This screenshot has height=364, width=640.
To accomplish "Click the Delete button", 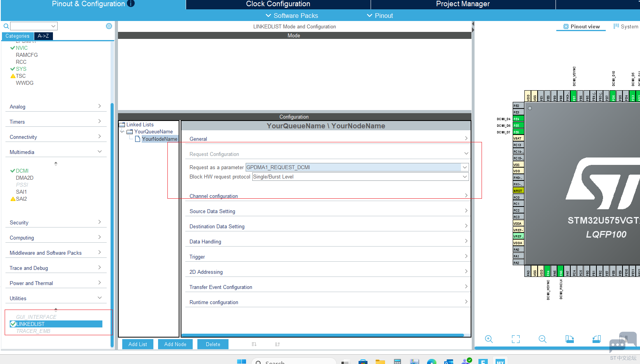I will pyautogui.click(x=213, y=344).
